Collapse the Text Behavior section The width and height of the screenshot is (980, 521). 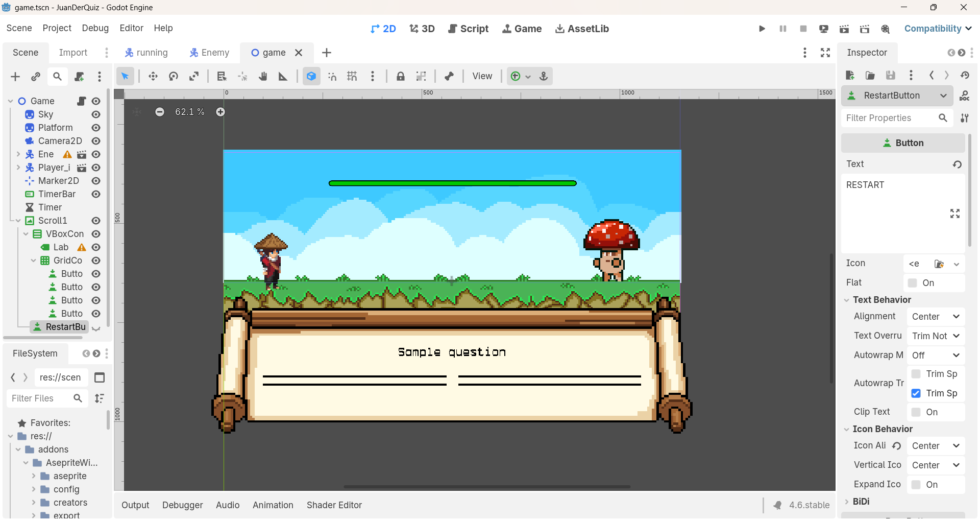(847, 300)
